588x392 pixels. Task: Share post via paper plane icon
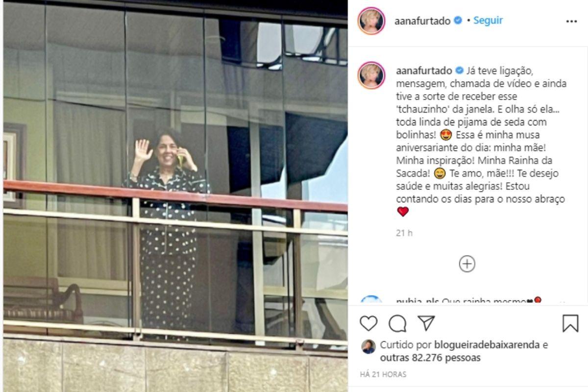426,323
